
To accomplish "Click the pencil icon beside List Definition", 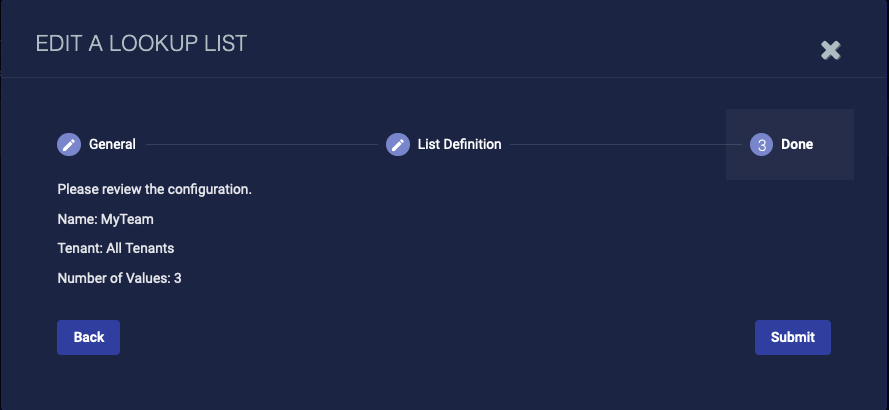I will 398,145.
